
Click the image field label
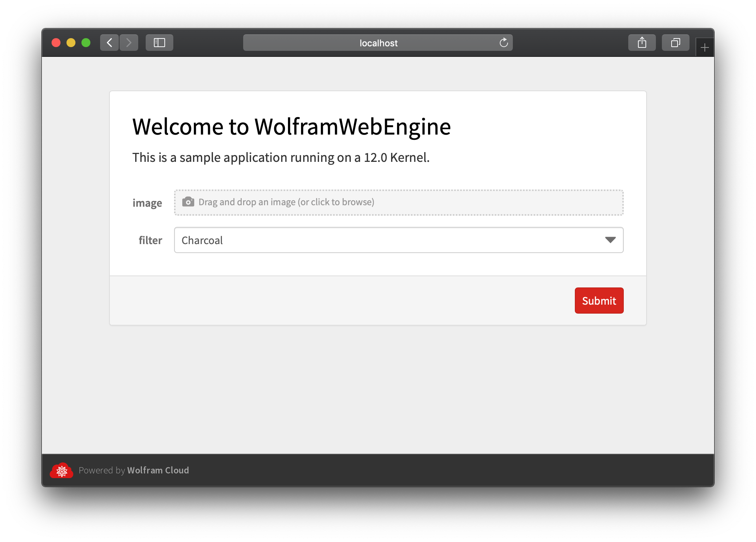(x=147, y=203)
